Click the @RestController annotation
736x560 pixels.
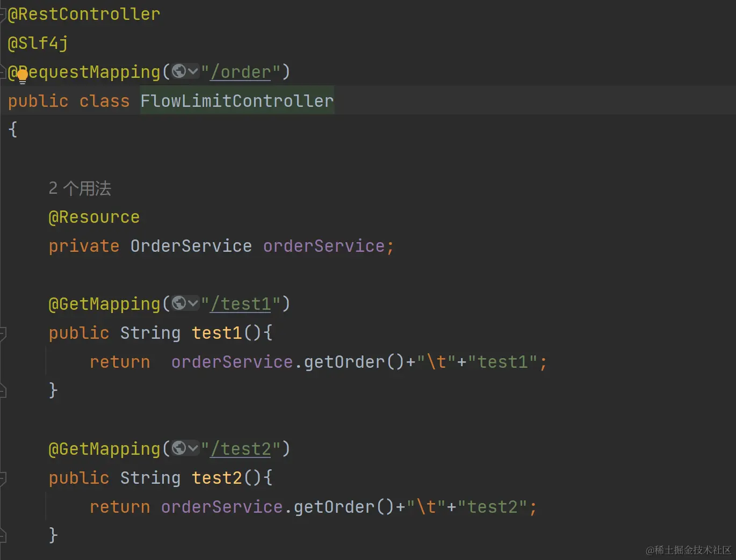click(84, 14)
